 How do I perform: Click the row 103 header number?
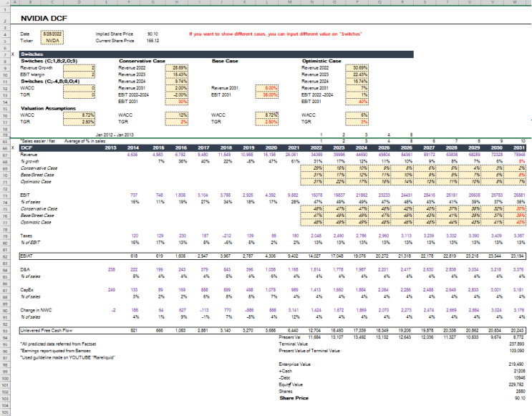click(x=5, y=398)
